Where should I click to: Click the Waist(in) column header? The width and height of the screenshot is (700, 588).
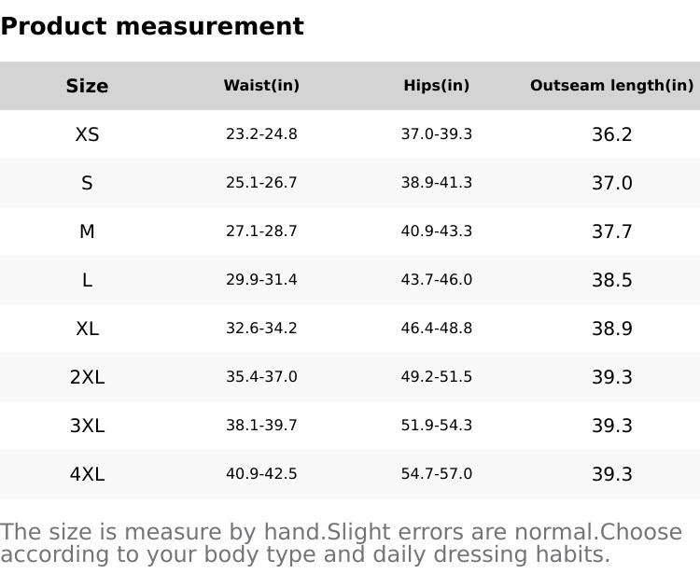point(261,86)
